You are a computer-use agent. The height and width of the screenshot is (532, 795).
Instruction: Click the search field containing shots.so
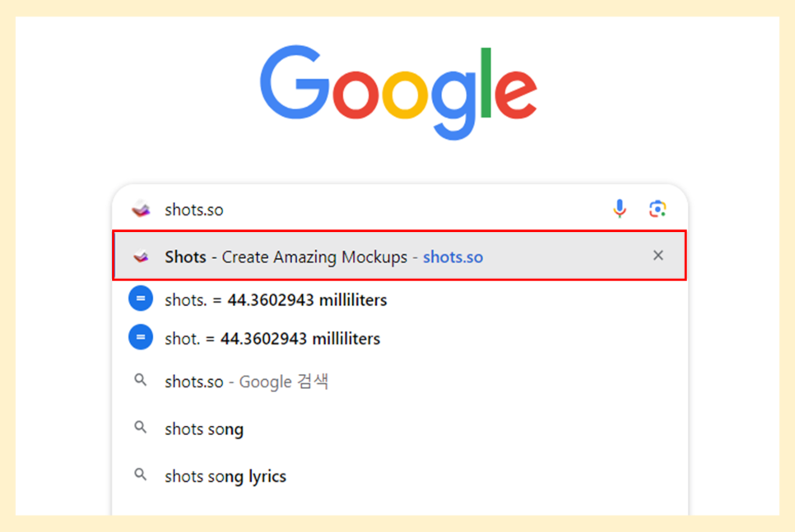tap(370, 210)
